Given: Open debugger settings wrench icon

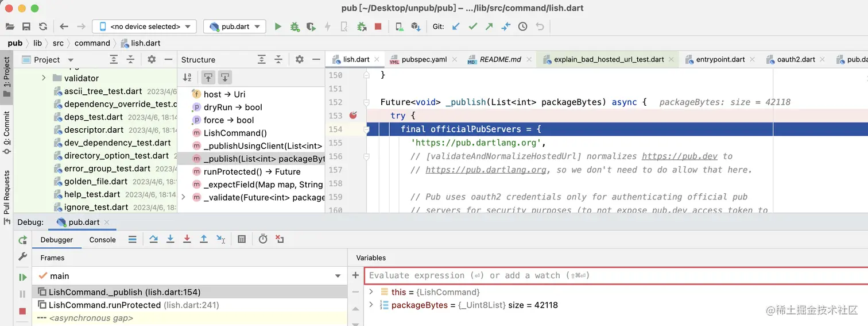Looking at the screenshot, I should [23, 256].
